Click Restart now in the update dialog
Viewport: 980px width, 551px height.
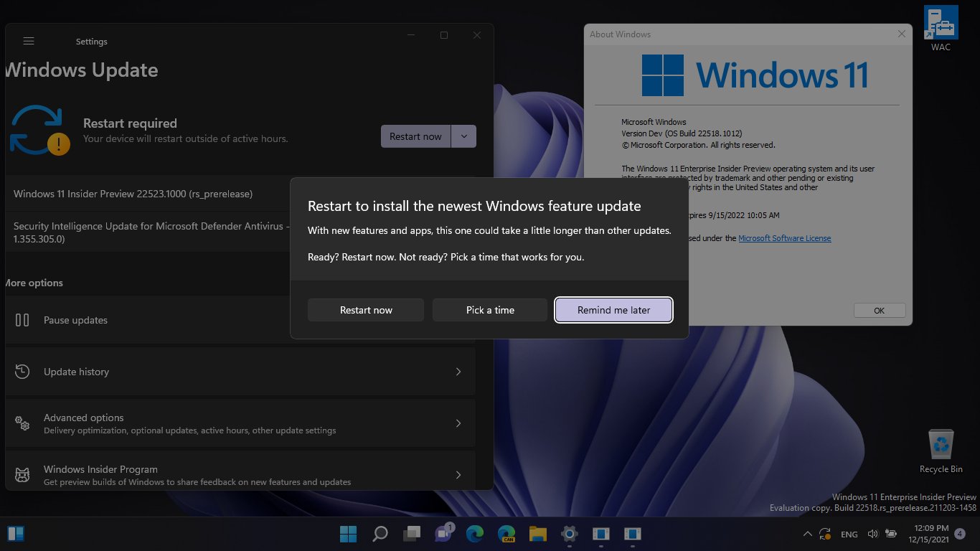tap(366, 310)
